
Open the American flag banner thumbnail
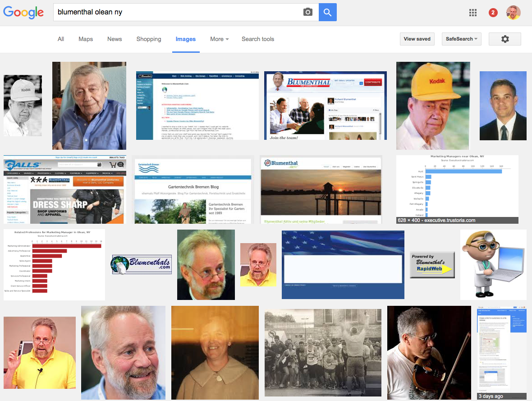343,265
